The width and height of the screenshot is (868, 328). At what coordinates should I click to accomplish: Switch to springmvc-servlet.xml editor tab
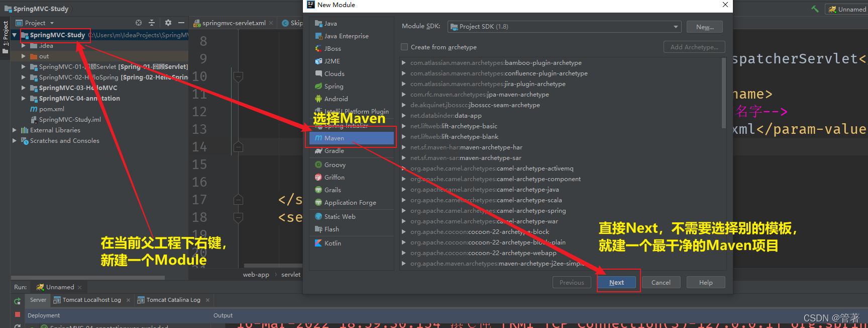coord(234,23)
